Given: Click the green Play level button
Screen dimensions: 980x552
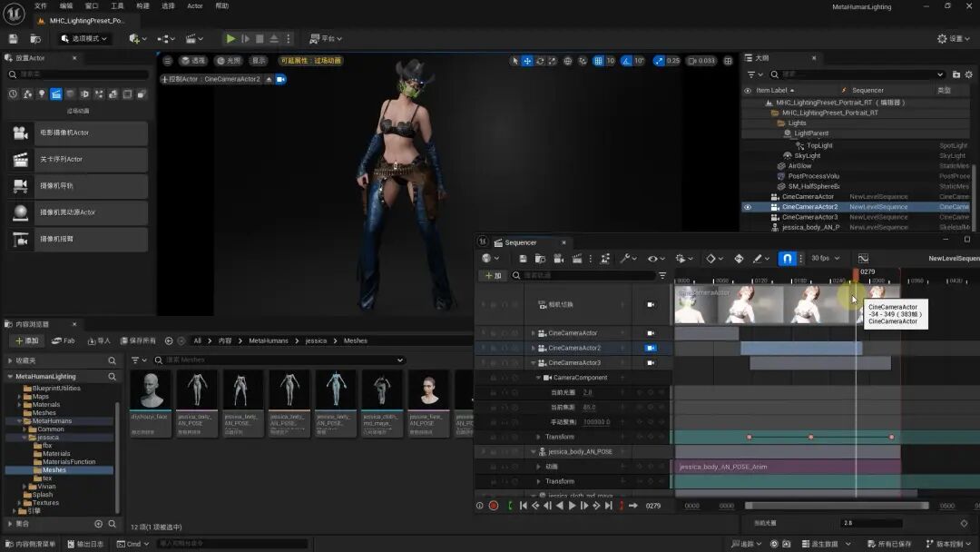Looking at the screenshot, I should point(230,39).
